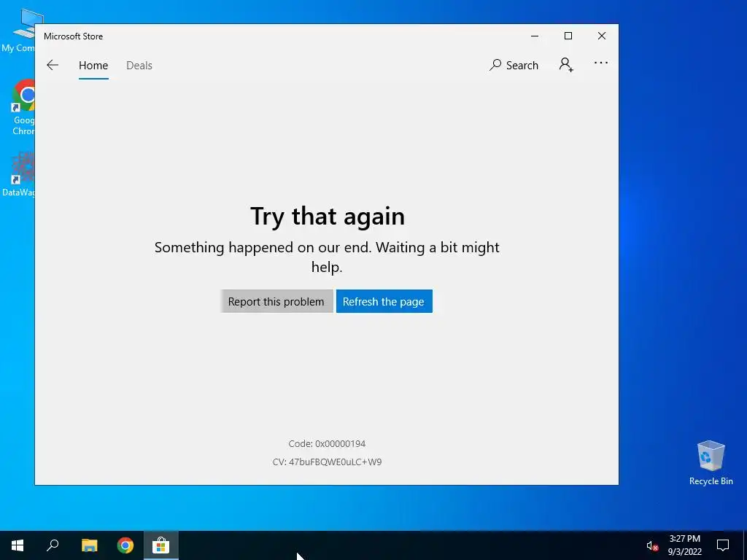Select the Google Chrome desktop shortcut
The image size is (747, 560).
[22, 108]
